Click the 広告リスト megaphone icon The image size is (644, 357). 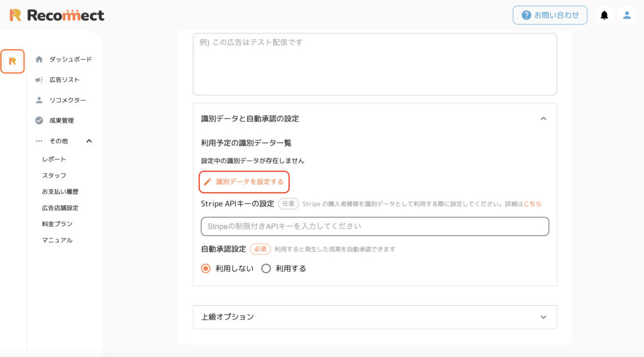39,80
